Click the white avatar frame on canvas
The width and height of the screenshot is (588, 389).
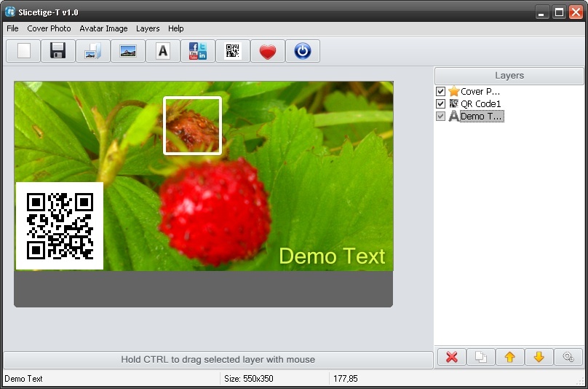point(192,125)
